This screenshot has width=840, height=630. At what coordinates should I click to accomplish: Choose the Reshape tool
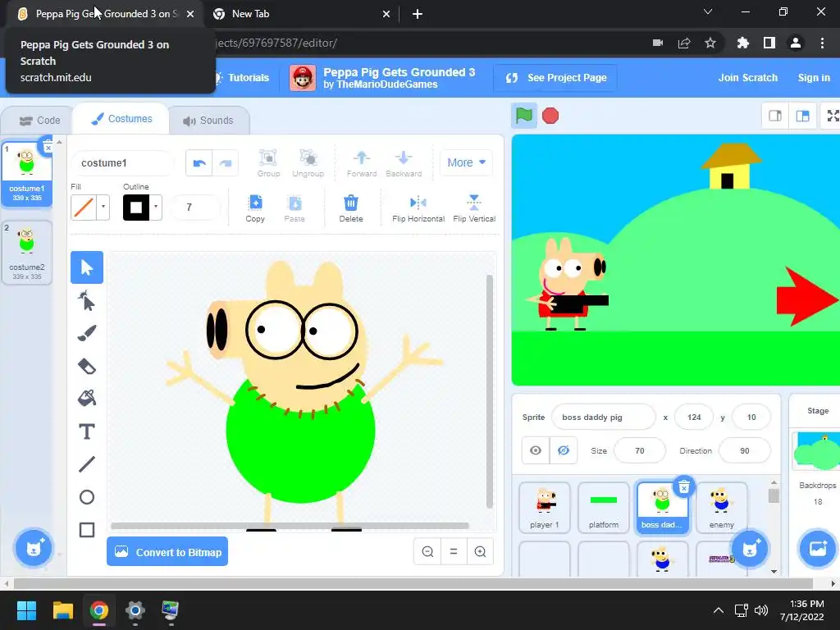[87, 300]
